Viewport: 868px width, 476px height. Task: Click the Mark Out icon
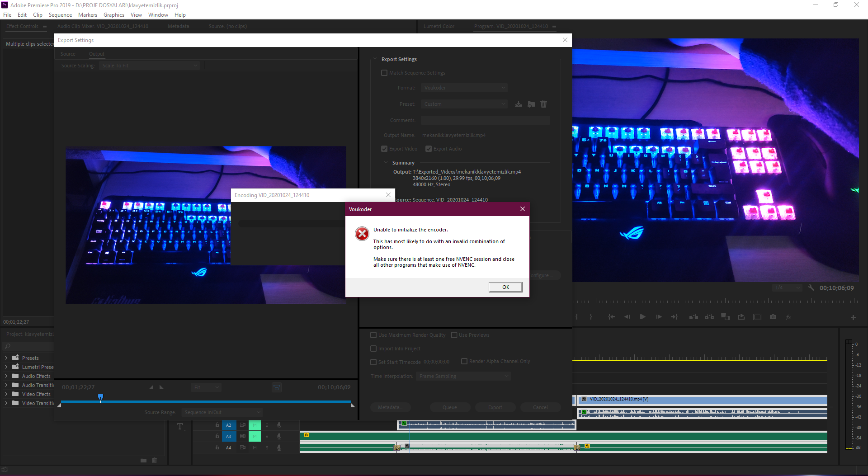tap(591, 317)
